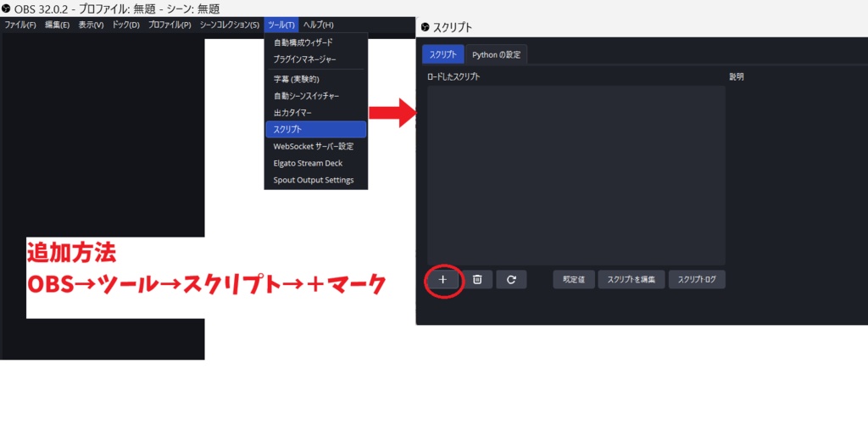Open Elgato Stream Deck entry
Screen dimensions: 868x442
[316, 164]
